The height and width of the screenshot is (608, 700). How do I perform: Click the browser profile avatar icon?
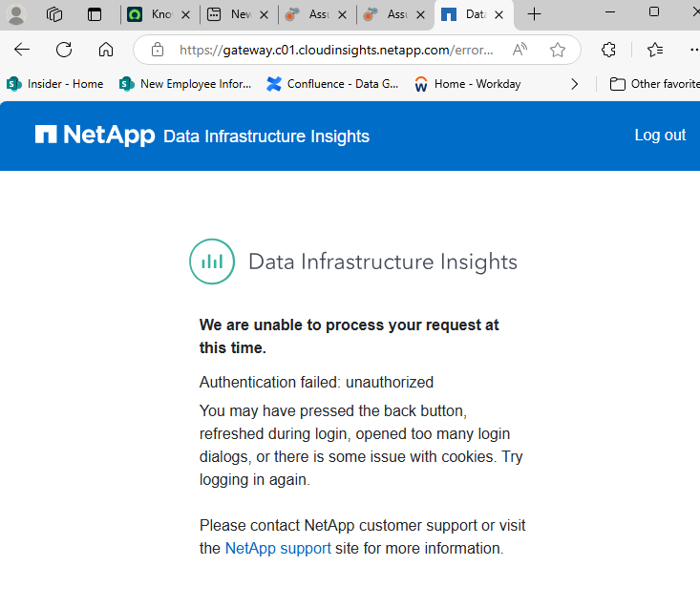[x=16, y=14]
